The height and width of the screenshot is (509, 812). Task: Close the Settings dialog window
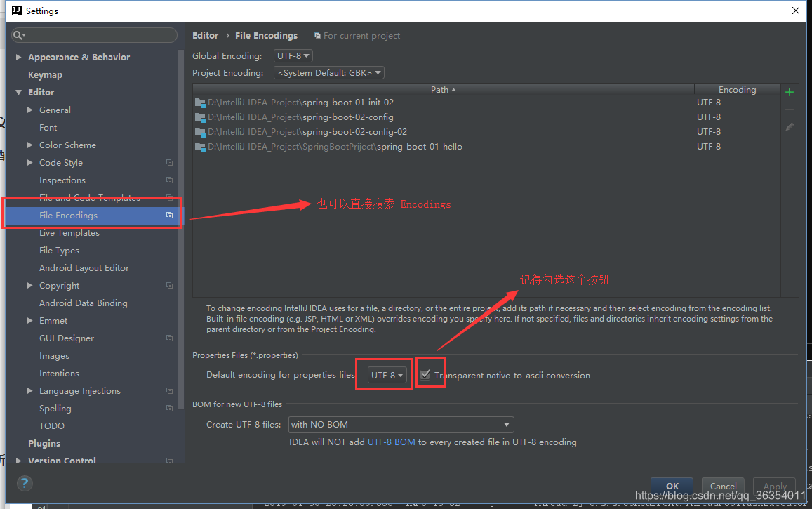795,11
